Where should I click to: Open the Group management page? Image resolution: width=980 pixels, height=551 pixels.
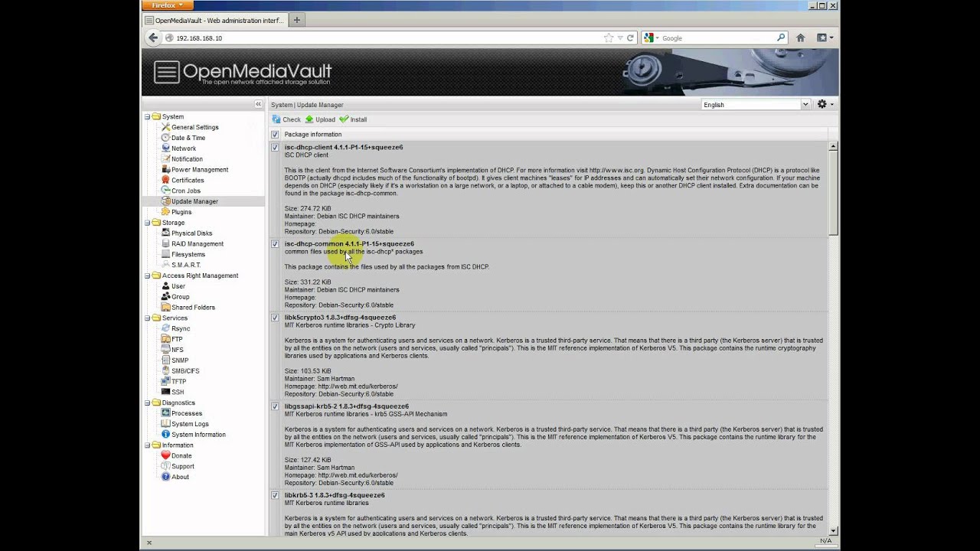coord(180,297)
